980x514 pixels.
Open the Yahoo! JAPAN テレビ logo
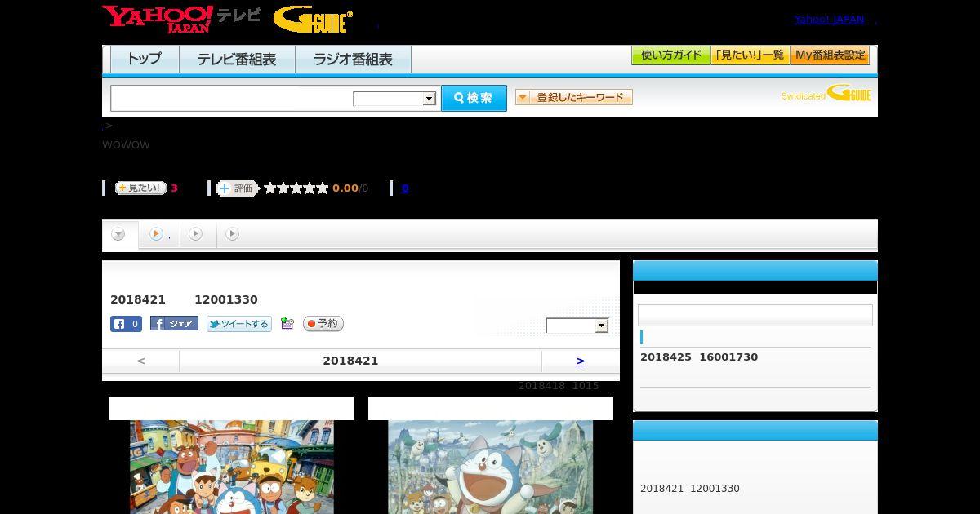coord(180,19)
